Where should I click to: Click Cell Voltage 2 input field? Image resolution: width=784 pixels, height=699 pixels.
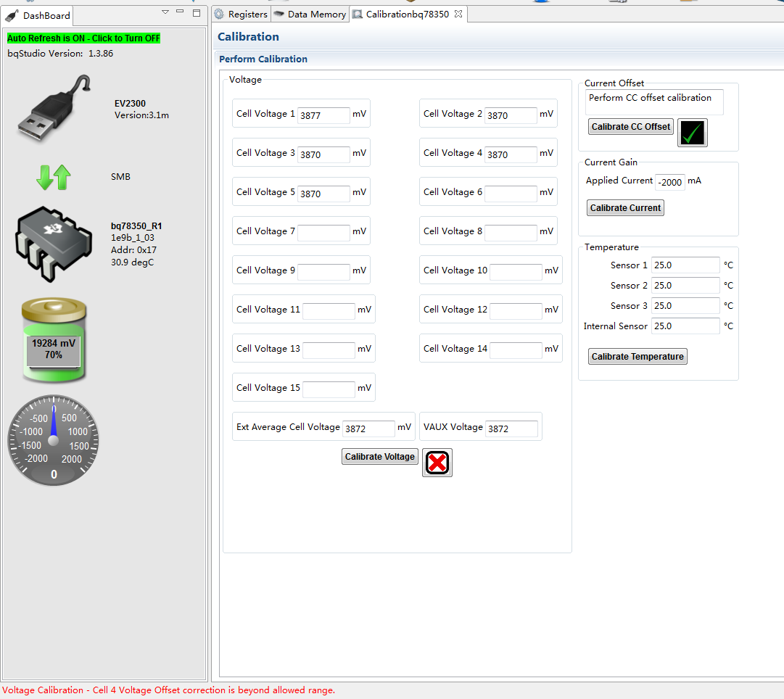(511, 115)
